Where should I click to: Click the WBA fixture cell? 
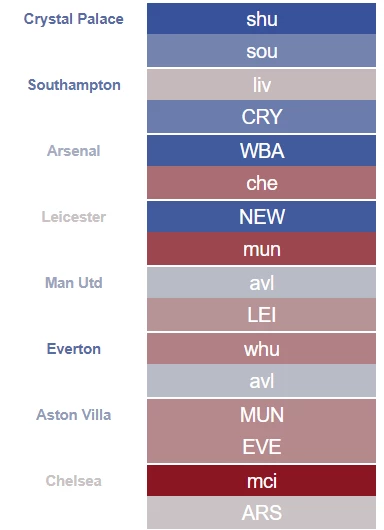261,150
